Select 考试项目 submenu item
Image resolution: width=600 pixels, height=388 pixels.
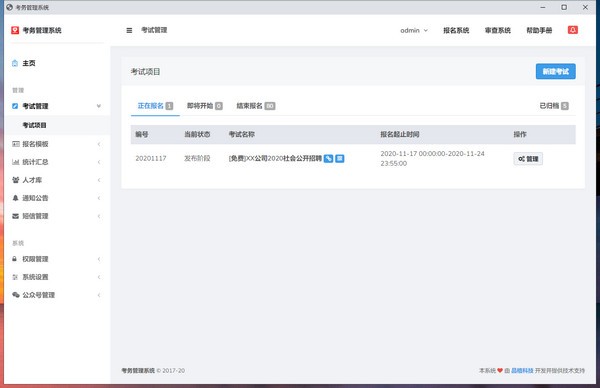[x=34, y=125]
